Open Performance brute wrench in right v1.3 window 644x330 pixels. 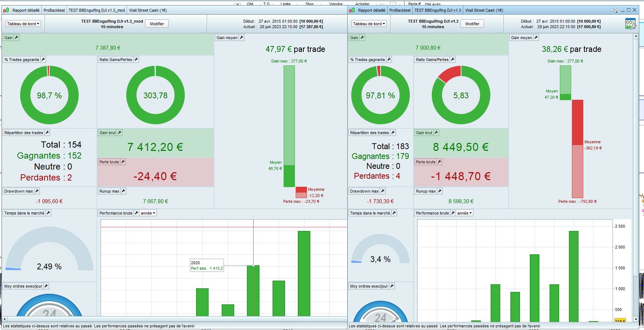click(x=453, y=213)
